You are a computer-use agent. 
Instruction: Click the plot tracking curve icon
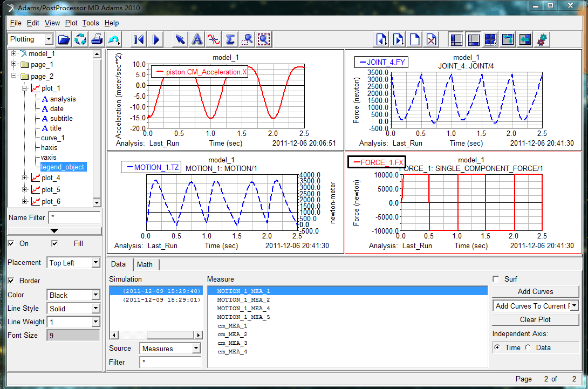coord(214,39)
